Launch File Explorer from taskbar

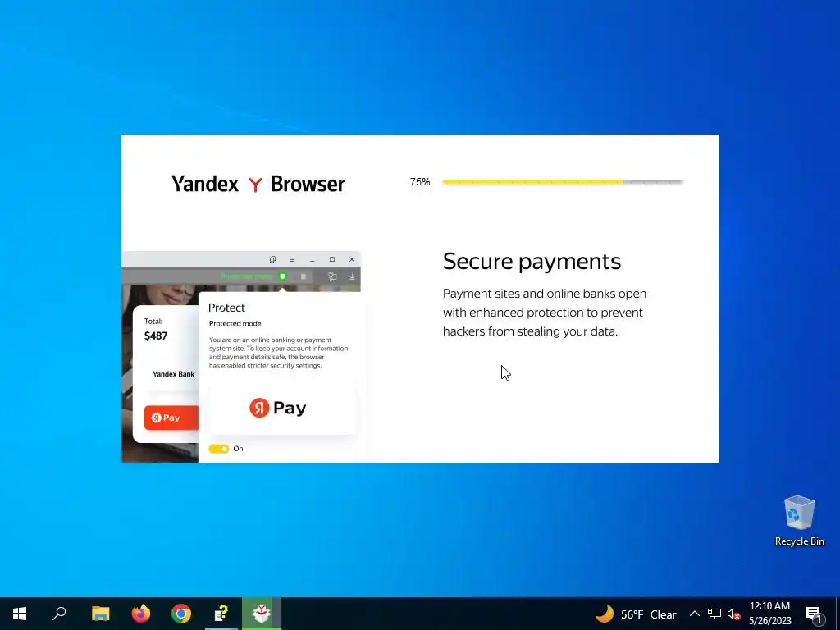[x=100, y=614]
